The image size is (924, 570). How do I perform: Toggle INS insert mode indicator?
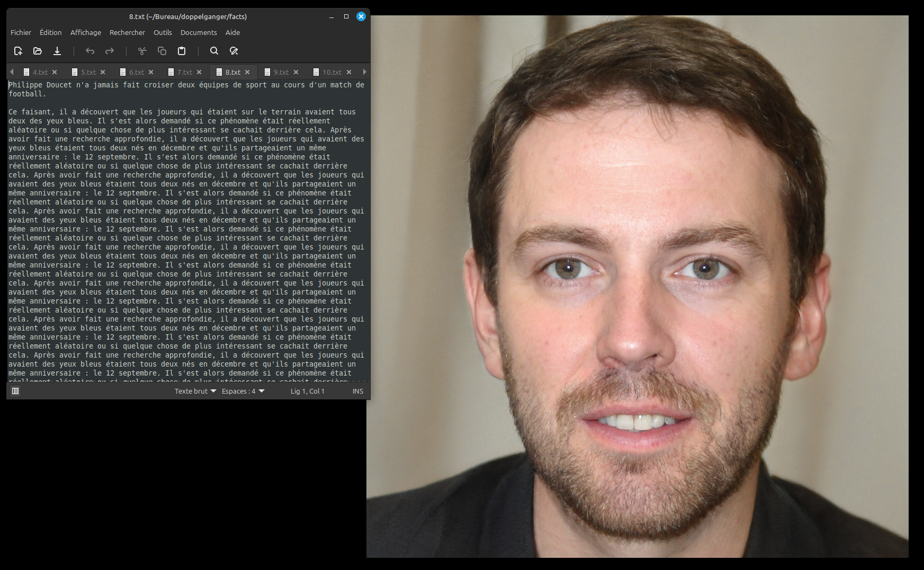coord(358,391)
